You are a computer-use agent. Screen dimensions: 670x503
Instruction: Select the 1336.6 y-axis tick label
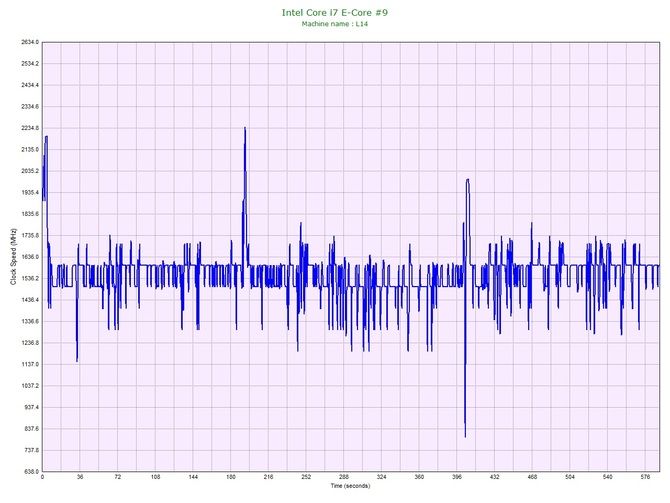(30, 321)
